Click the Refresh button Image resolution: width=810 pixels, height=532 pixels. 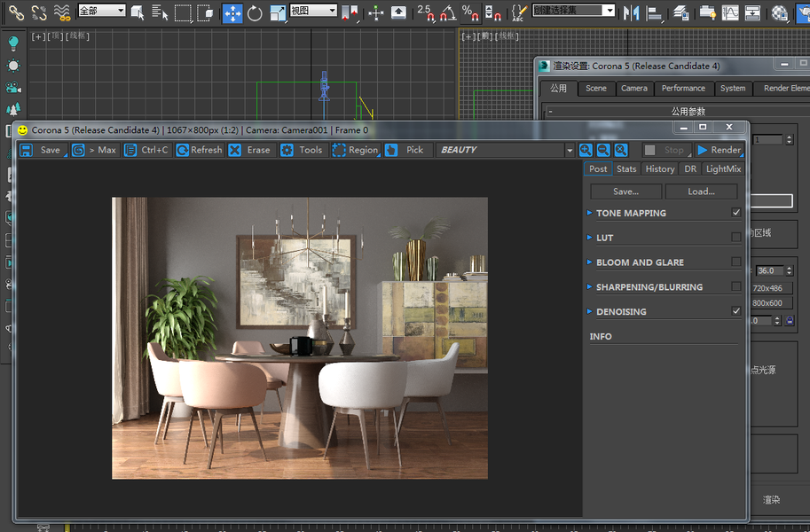click(200, 150)
